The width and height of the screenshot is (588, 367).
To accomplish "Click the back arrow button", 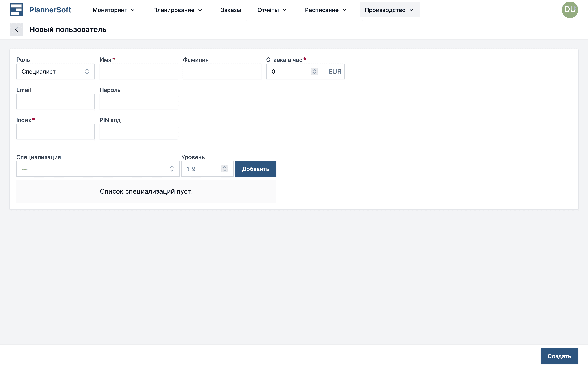I will (x=16, y=29).
